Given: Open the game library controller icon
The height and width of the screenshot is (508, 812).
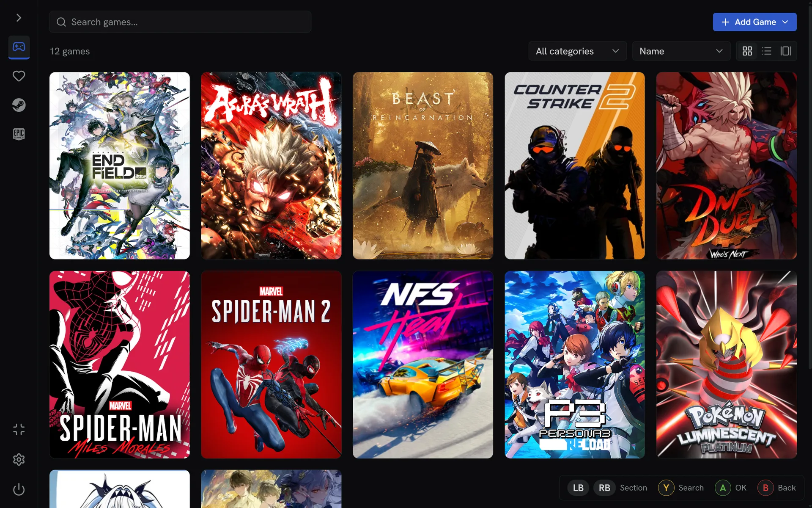Looking at the screenshot, I should point(19,47).
